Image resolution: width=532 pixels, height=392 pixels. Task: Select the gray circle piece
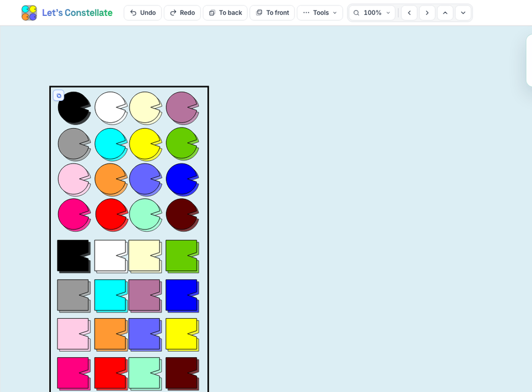[74, 144]
